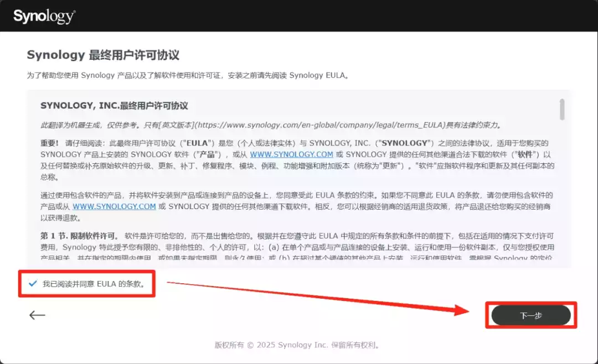Image resolution: width=598 pixels, height=364 pixels.
Task: Go back using the left arrow icon
Action: click(x=37, y=315)
